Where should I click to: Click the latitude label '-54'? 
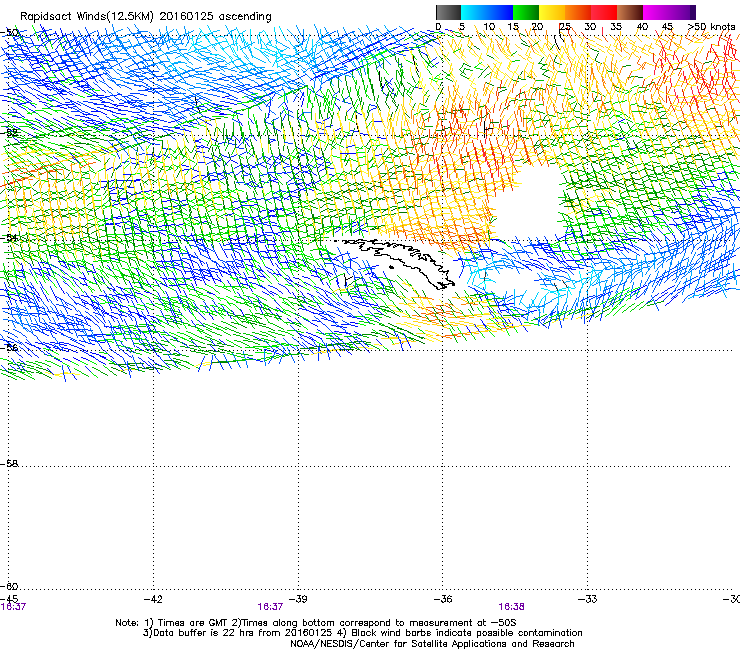(9, 237)
